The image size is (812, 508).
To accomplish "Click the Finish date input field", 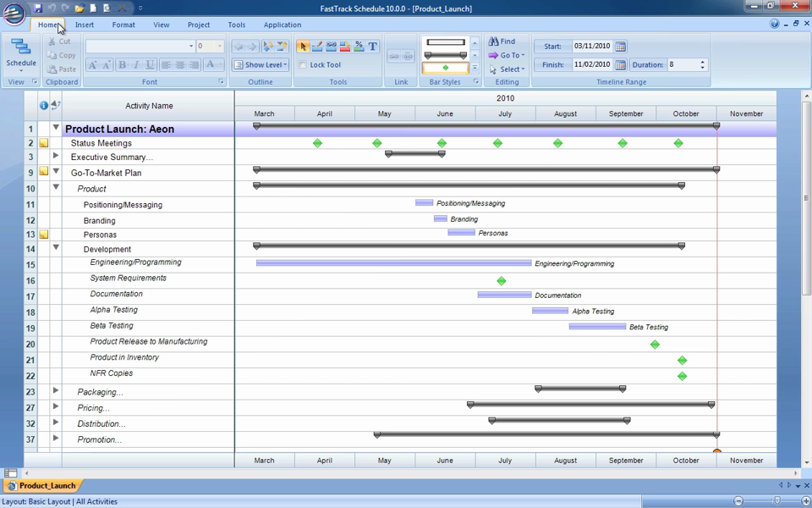I will click(592, 65).
